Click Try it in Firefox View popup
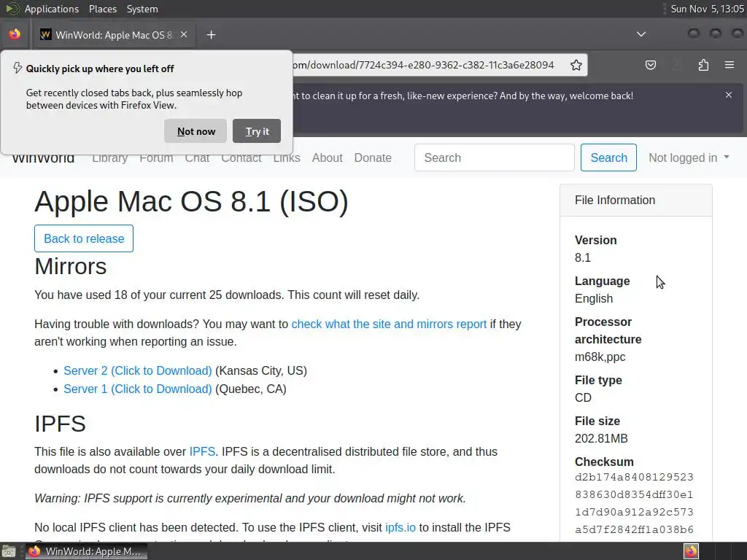Screen dimensions: 747x560 point(257,131)
